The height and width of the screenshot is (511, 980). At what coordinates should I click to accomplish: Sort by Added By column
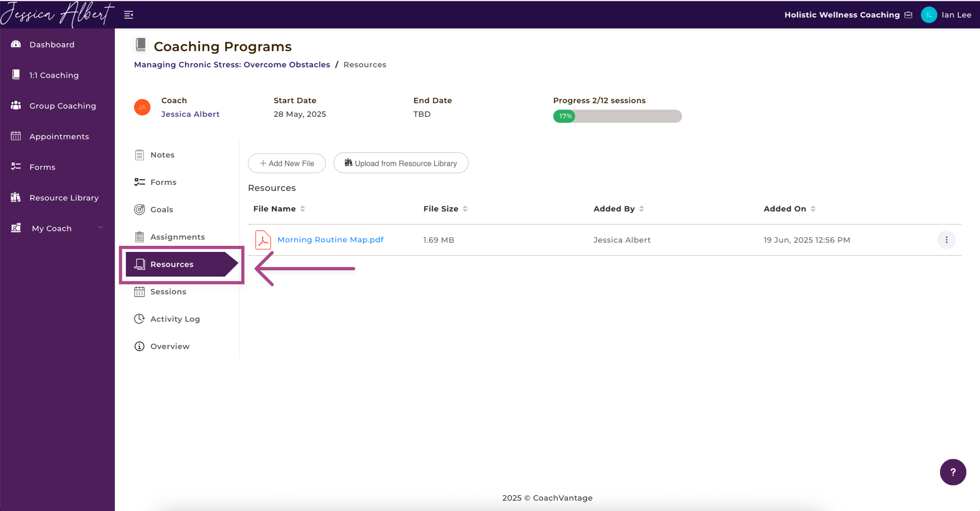click(641, 209)
